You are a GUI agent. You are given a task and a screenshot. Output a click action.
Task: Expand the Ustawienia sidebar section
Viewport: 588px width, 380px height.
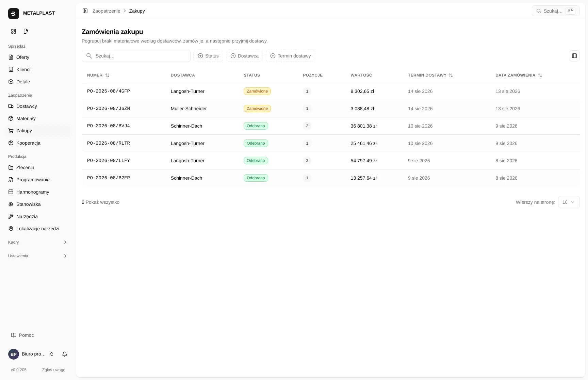[38, 256]
